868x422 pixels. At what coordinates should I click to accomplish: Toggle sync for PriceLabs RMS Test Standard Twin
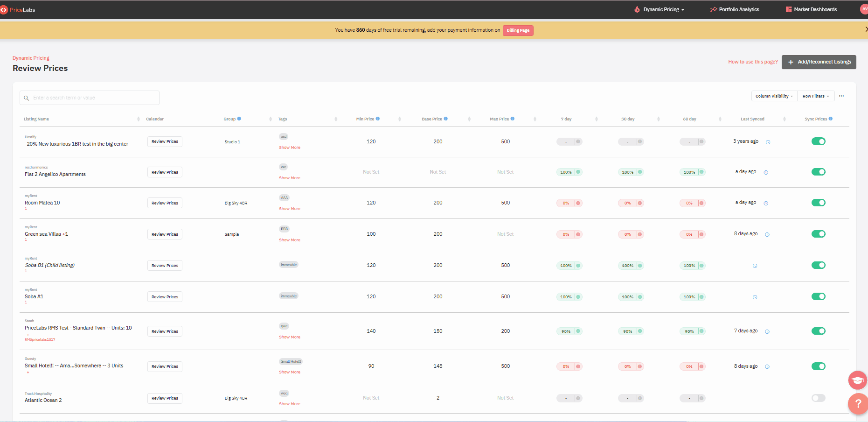pyautogui.click(x=819, y=331)
